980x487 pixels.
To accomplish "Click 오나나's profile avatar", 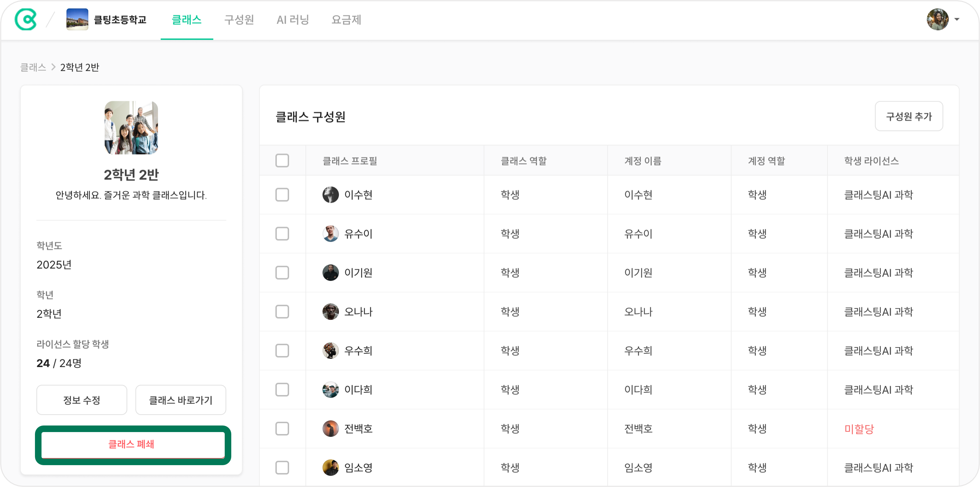I will tap(331, 312).
